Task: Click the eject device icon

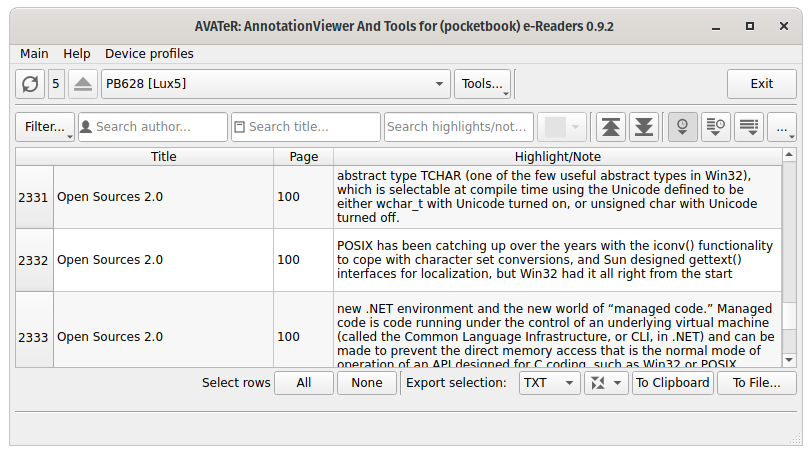Action: point(84,84)
